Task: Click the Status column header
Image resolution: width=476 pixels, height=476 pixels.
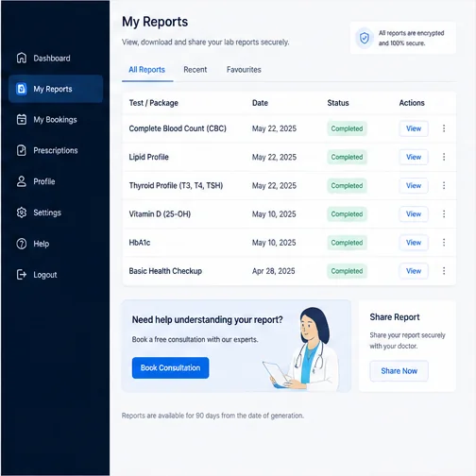Action: click(338, 103)
